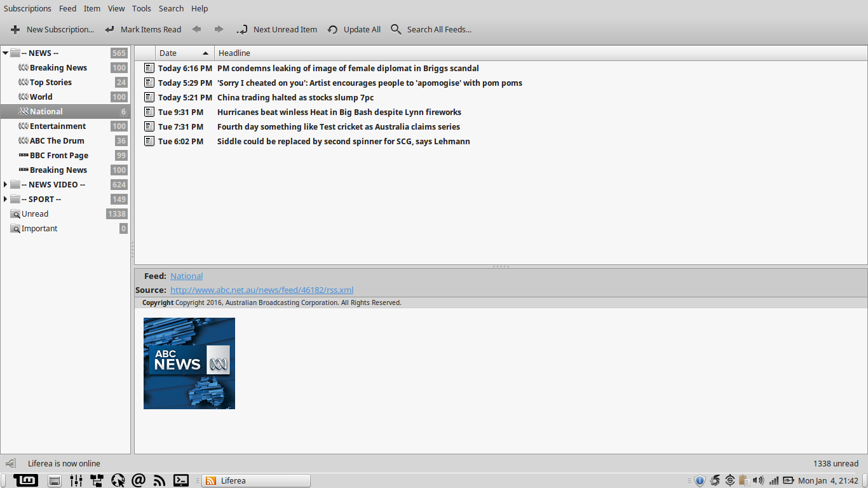The width and height of the screenshot is (868, 488).
Task: Jump to Next Unread Item
Action: 277,29
